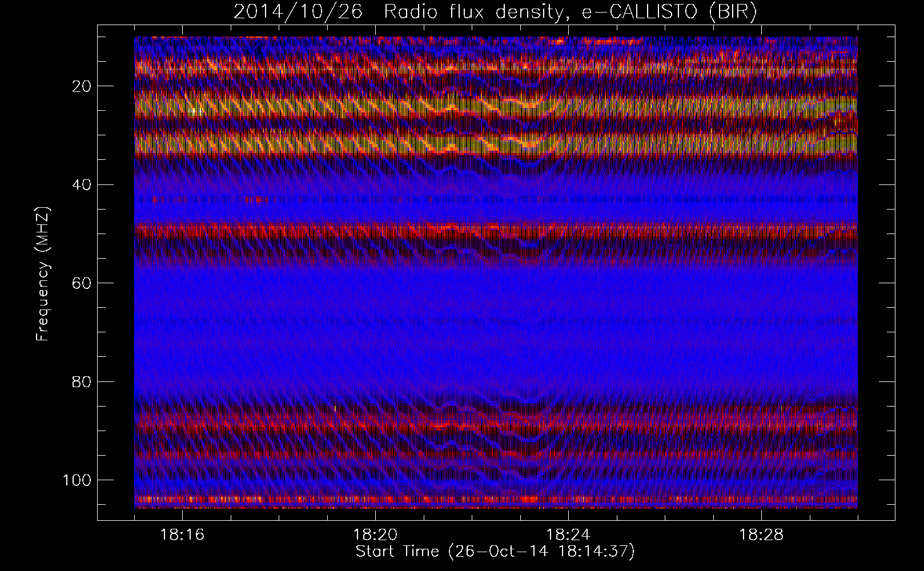Click the 'Frequency (MHZ)' axis label

pyautogui.click(x=43, y=274)
